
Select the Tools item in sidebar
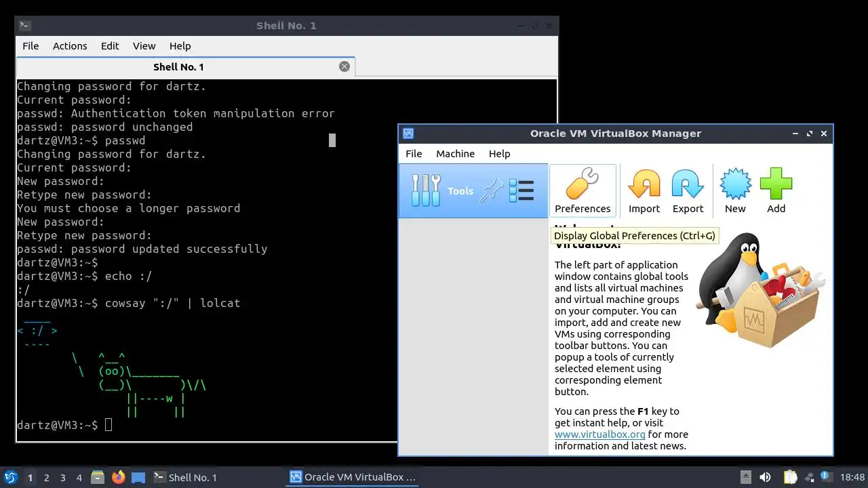pyautogui.click(x=473, y=191)
